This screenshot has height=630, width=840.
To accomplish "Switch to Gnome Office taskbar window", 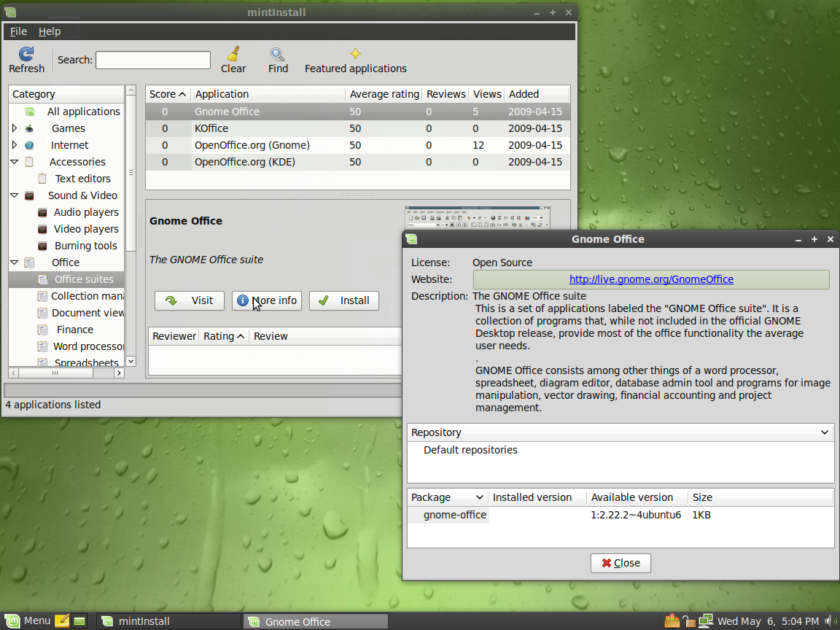I will click(x=316, y=621).
